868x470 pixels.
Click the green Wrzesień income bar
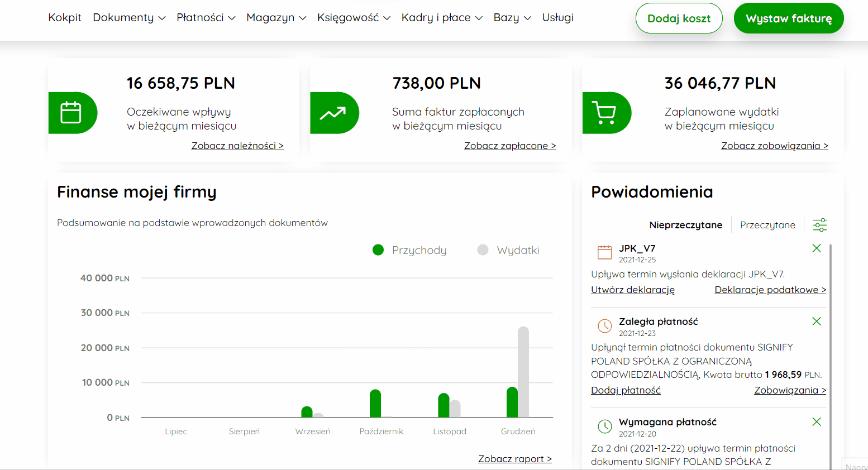pos(307,412)
